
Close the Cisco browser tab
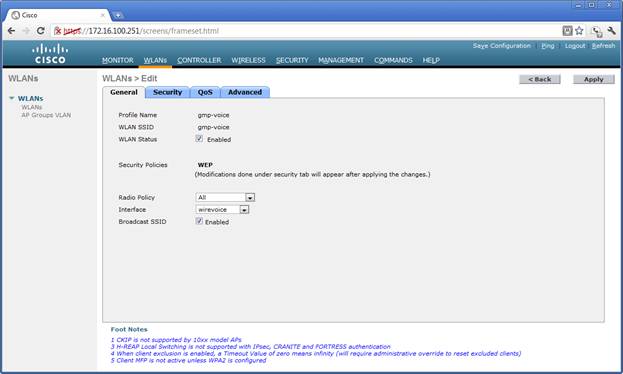[x=103, y=15]
